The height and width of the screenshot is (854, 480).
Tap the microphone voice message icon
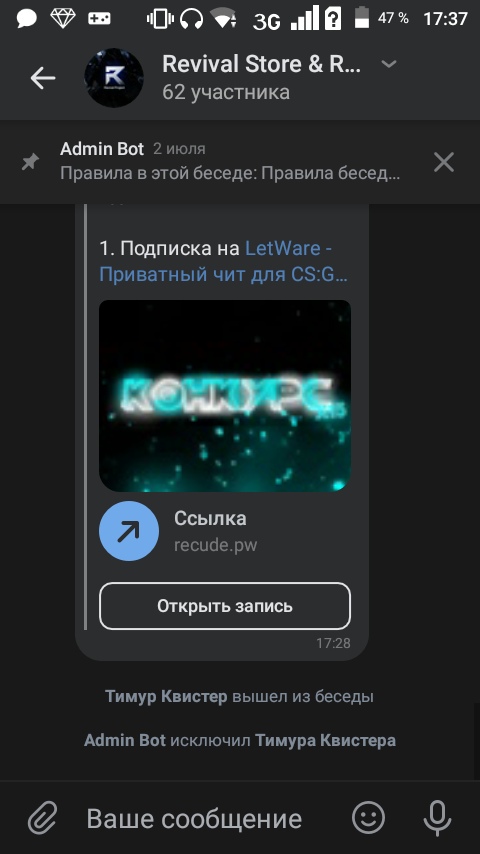[437, 818]
